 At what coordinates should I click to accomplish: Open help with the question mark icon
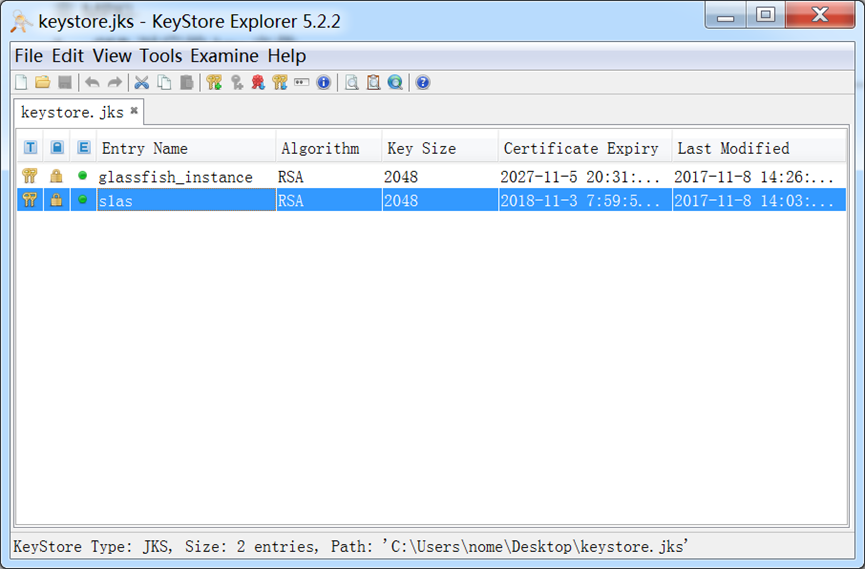click(x=423, y=83)
